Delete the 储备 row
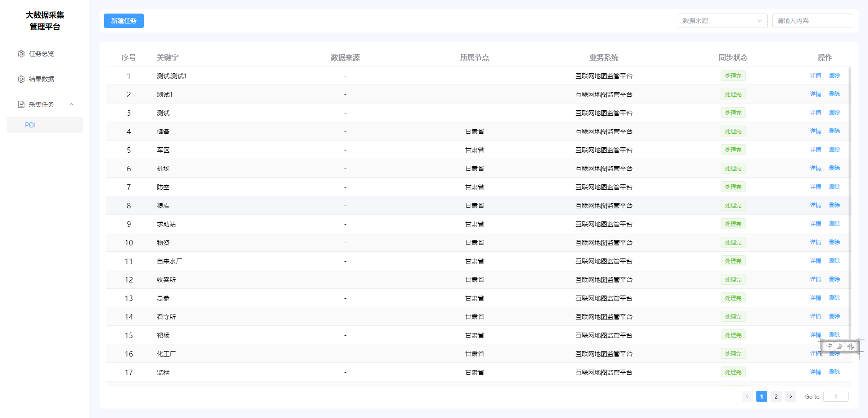Viewport: 868px width, 418px height. (x=835, y=131)
